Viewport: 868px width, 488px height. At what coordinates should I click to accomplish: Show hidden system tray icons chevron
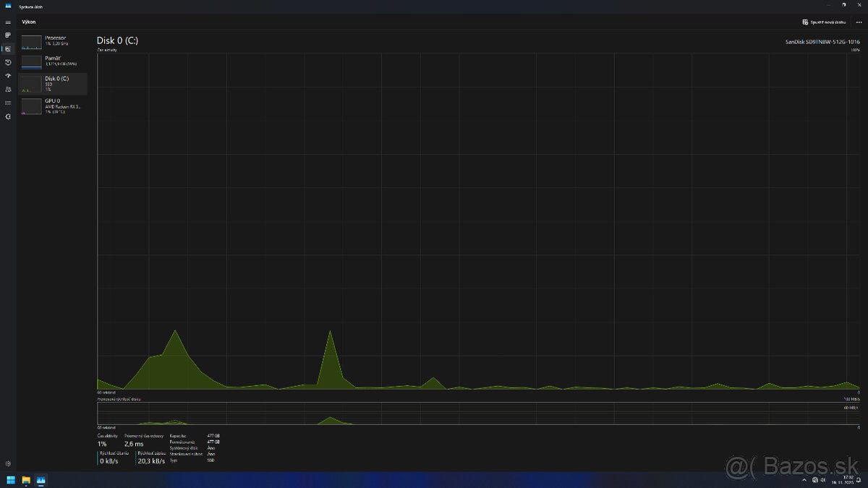click(804, 480)
